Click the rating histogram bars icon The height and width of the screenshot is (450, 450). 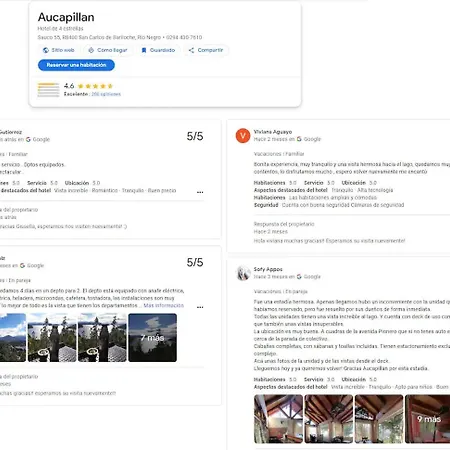[48, 90]
